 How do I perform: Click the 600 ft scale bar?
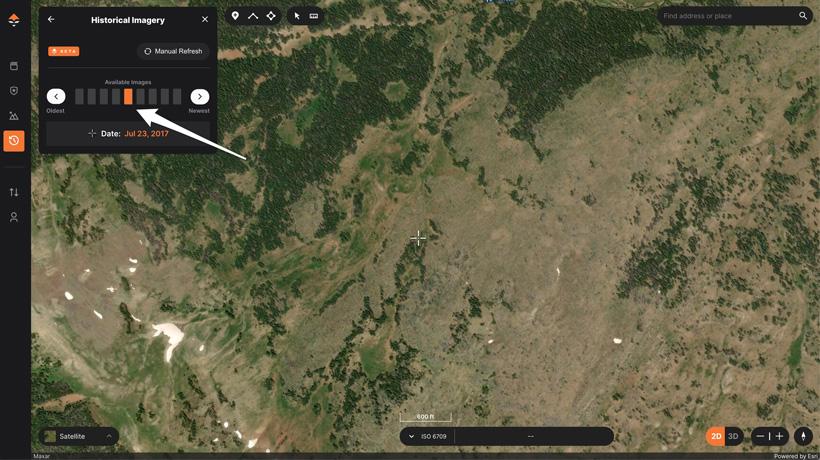[426, 417]
